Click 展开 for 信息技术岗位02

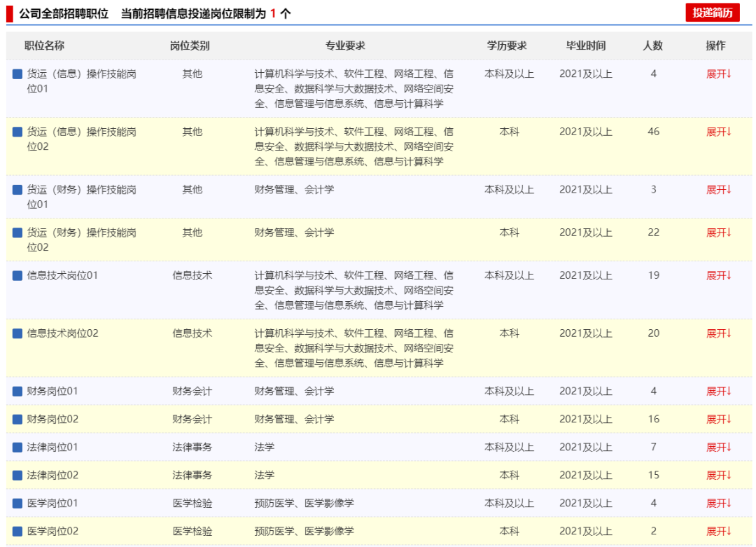pos(718,333)
